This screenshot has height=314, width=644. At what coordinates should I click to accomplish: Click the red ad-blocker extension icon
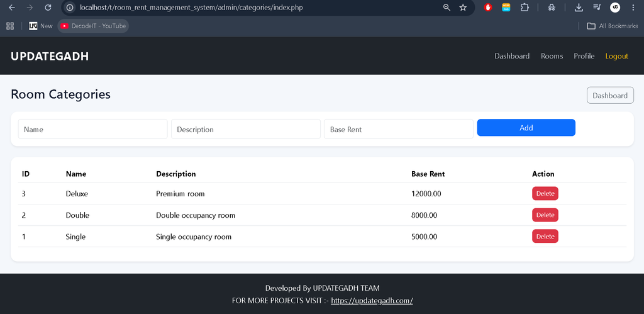488,8
